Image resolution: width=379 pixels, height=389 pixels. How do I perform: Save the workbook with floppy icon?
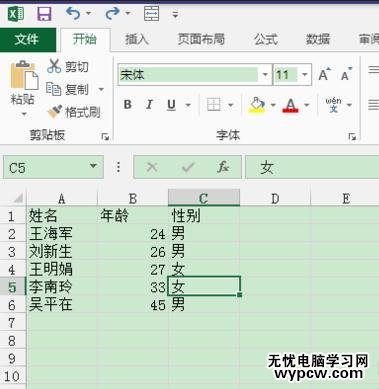pos(44,14)
